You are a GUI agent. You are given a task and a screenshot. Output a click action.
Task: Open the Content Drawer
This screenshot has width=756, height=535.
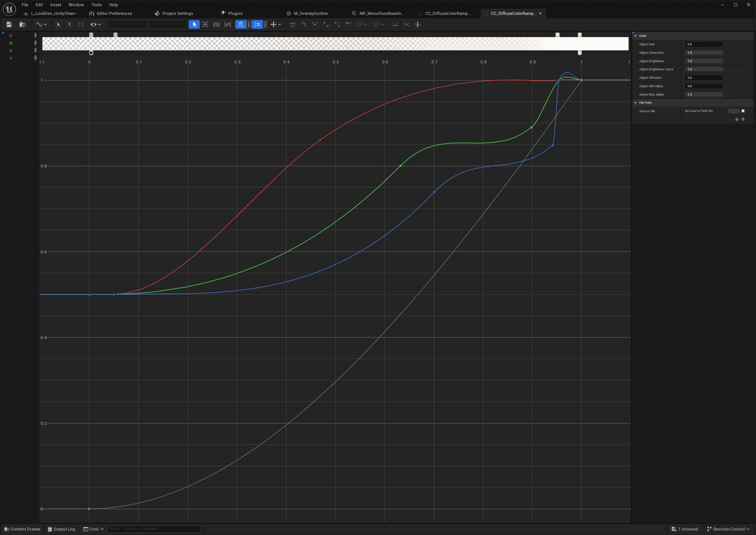point(22,529)
